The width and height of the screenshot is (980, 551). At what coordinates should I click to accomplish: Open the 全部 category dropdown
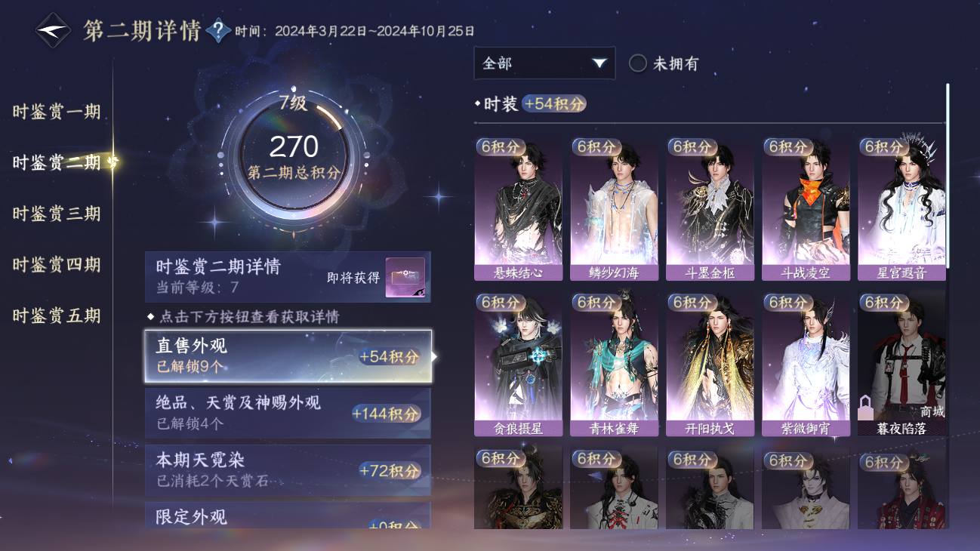point(544,63)
